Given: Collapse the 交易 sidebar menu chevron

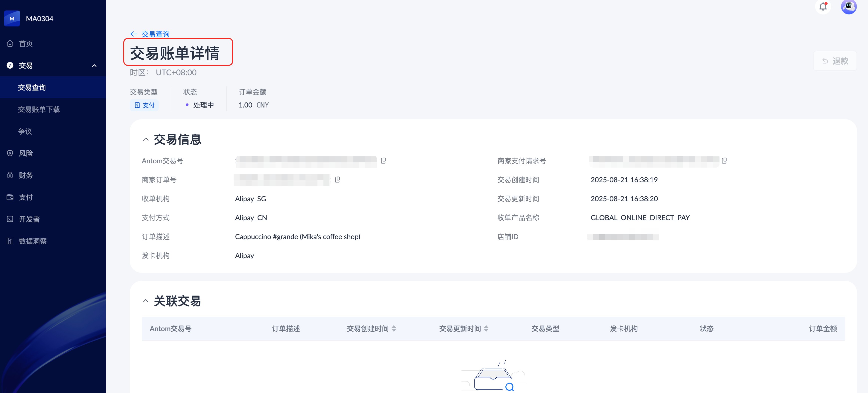Looking at the screenshot, I should click(x=94, y=66).
